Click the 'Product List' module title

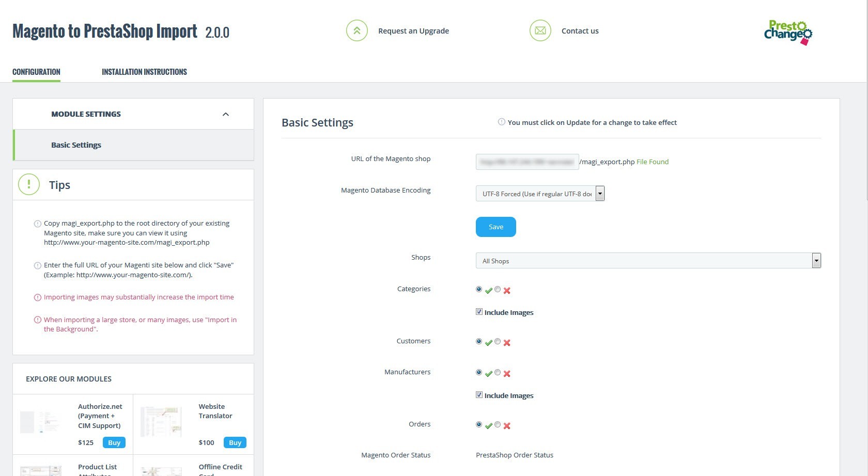pos(98,467)
